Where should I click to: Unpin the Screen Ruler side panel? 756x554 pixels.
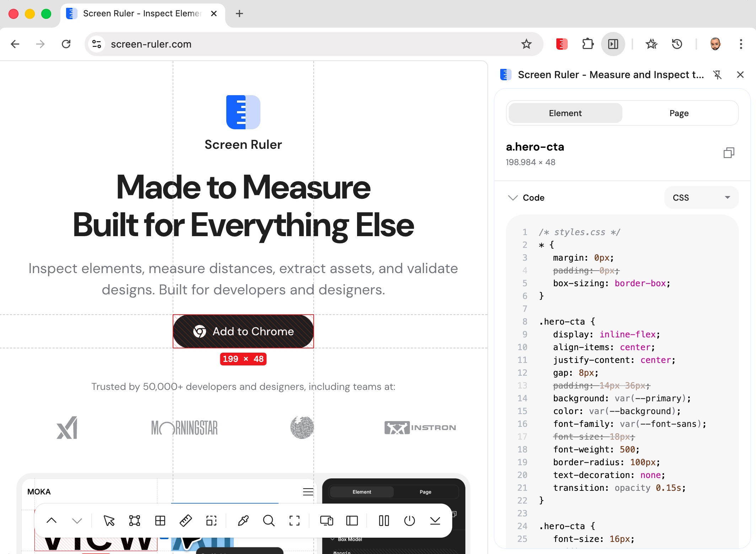coord(717,75)
